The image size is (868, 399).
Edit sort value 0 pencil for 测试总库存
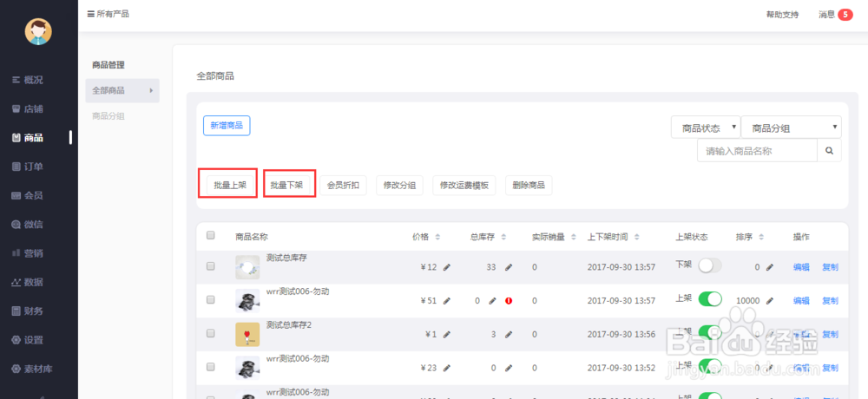(x=769, y=267)
